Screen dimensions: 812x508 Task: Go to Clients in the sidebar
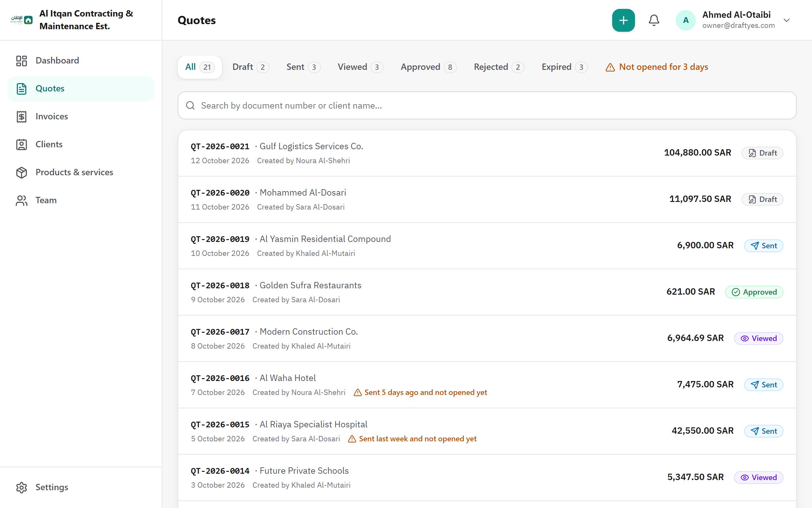click(x=81, y=144)
